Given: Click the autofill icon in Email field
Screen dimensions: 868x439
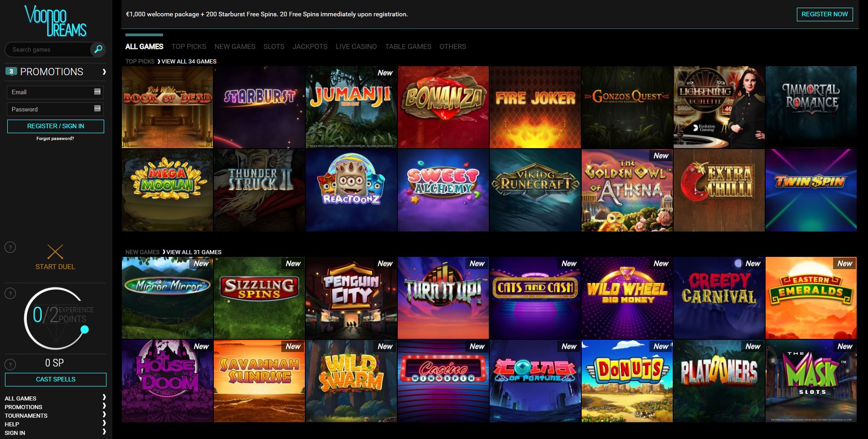Looking at the screenshot, I should (x=97, y=92).
